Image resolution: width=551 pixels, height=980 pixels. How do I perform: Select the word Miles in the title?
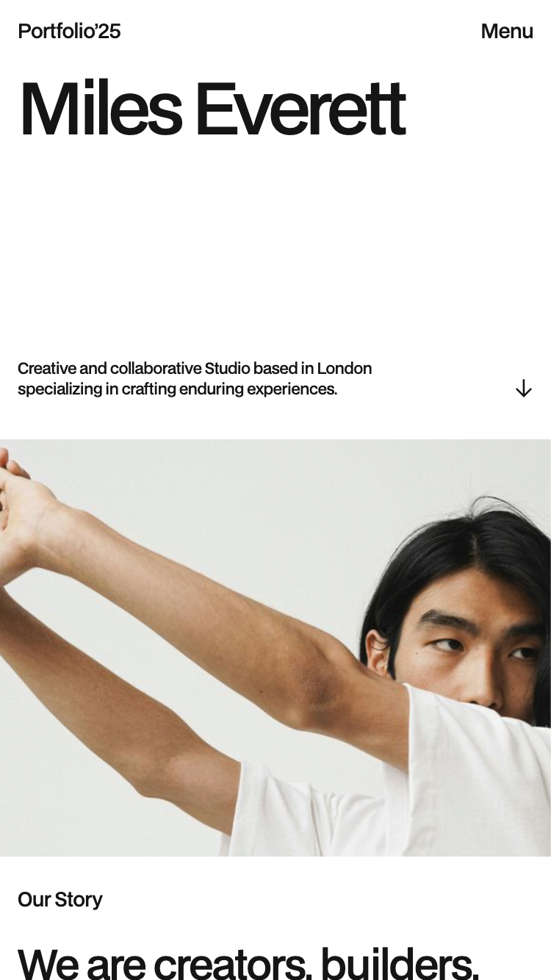pos(101,110)
